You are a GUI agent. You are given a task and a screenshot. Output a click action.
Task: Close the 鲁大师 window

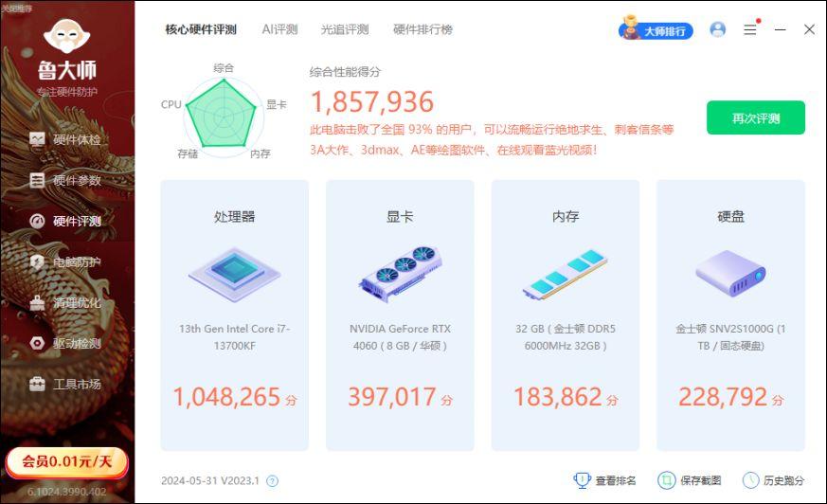[809, 29]
